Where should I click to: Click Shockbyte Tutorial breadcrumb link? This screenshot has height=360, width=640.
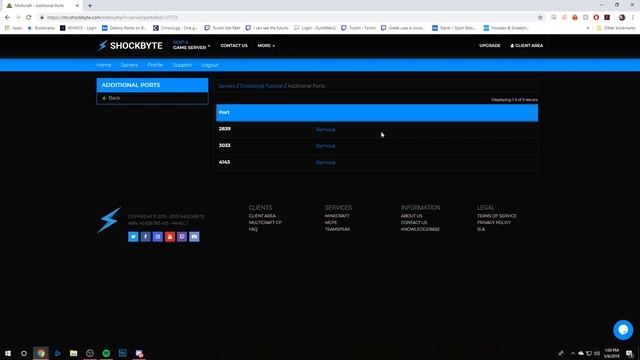point(261,86)
